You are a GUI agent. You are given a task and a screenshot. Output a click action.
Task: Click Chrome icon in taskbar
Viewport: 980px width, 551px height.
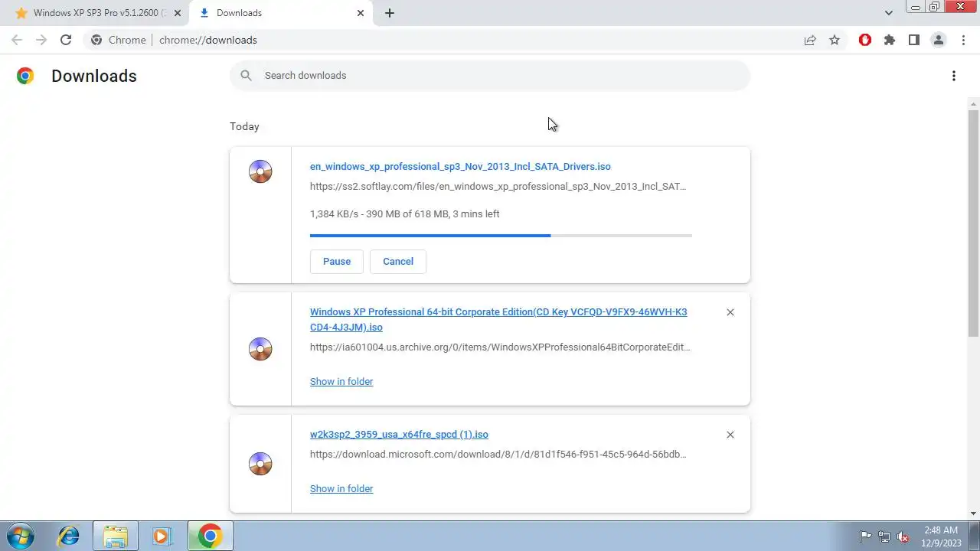click(x=210, y=536)
